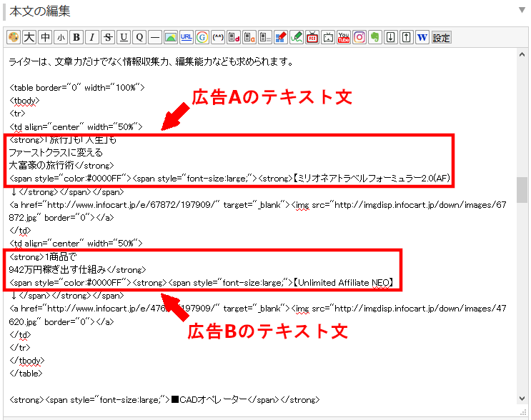Insert image into the post
The width and height of the screenshot is (531, 420).
[171, 37]
